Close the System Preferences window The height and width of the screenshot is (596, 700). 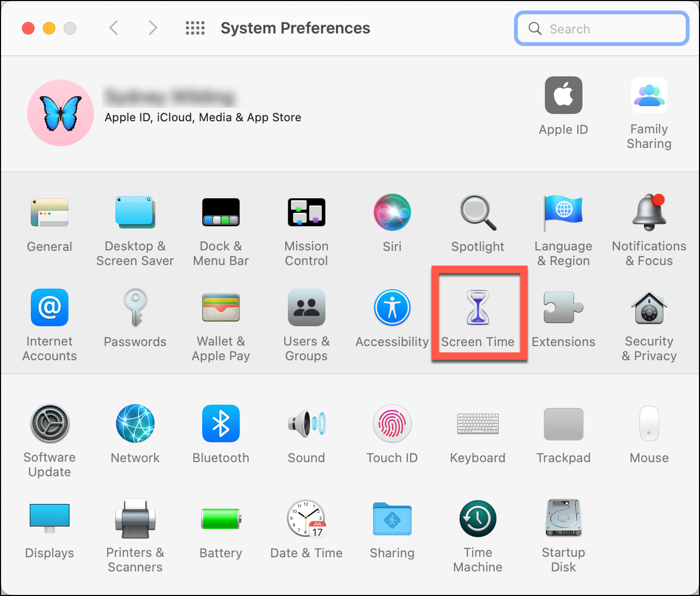(28, 28)
